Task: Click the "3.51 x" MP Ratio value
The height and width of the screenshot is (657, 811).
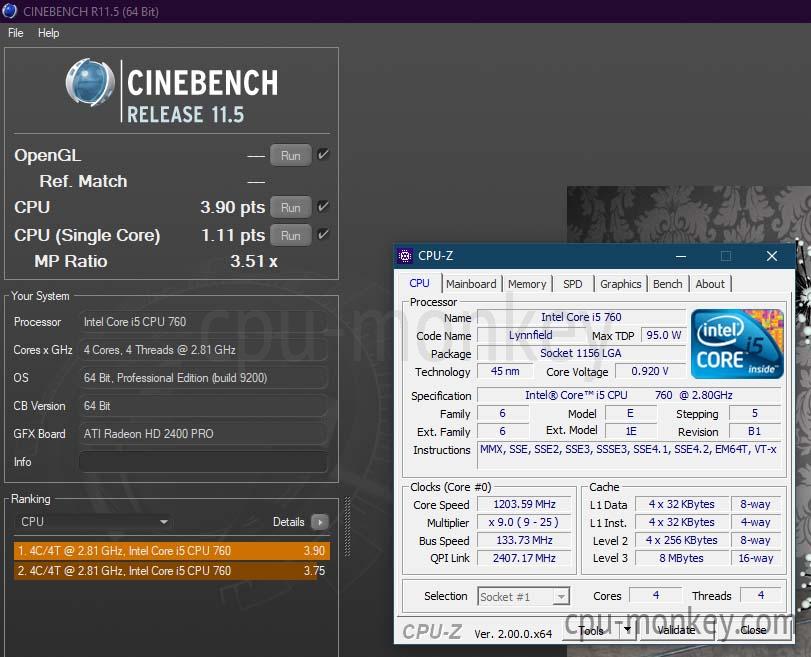Action: pos(254,261)
